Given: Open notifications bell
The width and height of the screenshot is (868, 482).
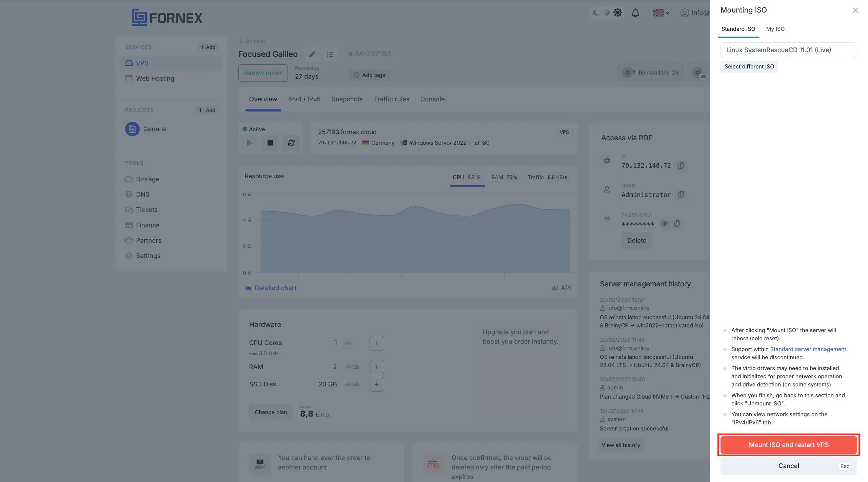Looking at the screenshot, I should coord(635,13).
